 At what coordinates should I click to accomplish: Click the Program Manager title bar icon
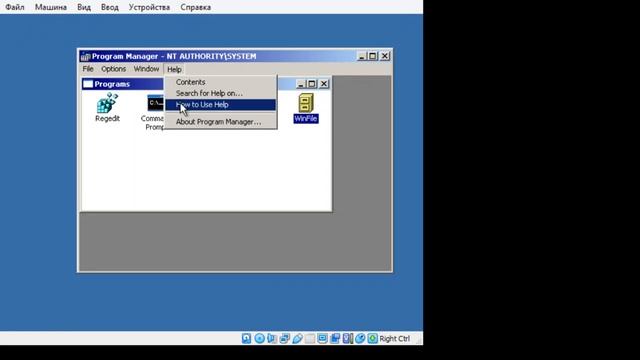85,56
